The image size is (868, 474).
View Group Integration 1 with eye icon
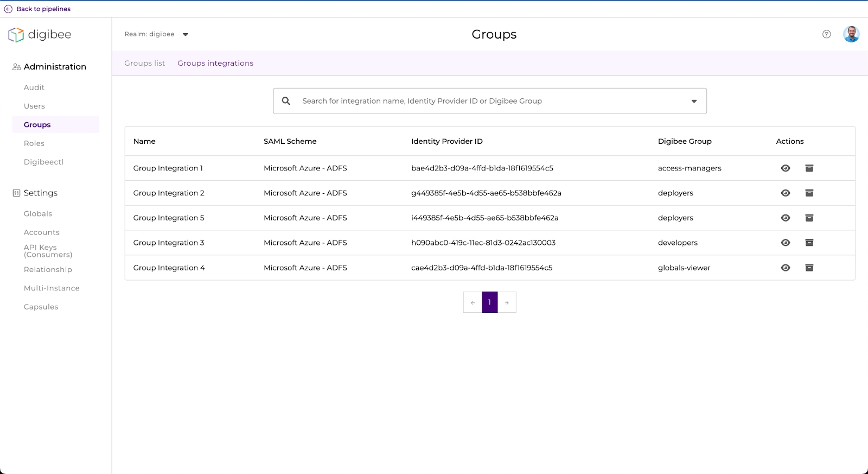pyautogui.click(x=785, y=168)
